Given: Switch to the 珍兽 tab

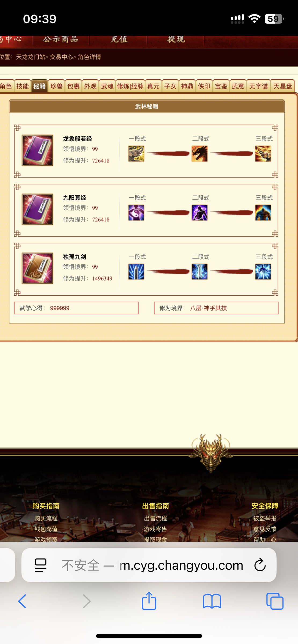Looking at the screenshot, I should [56, 86].
